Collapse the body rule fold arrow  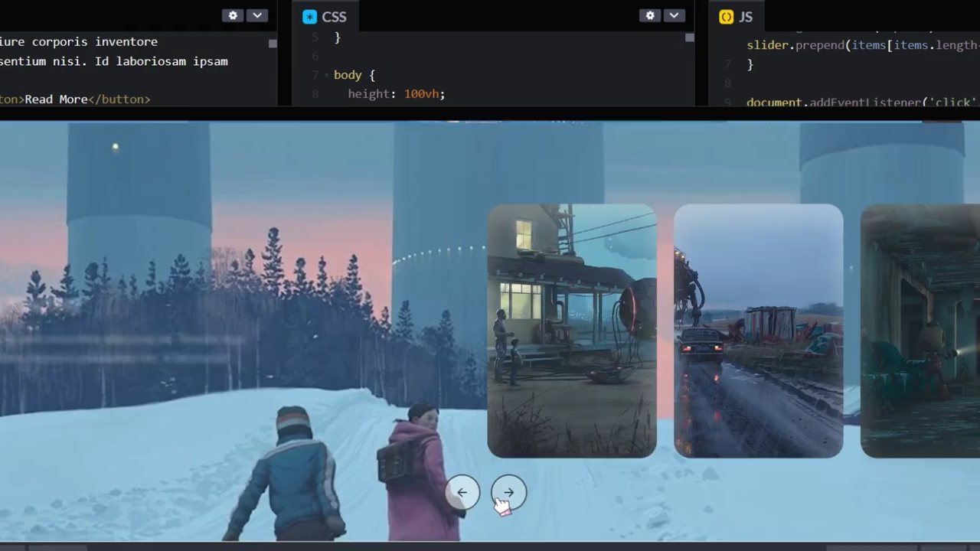tap(326, 75)
